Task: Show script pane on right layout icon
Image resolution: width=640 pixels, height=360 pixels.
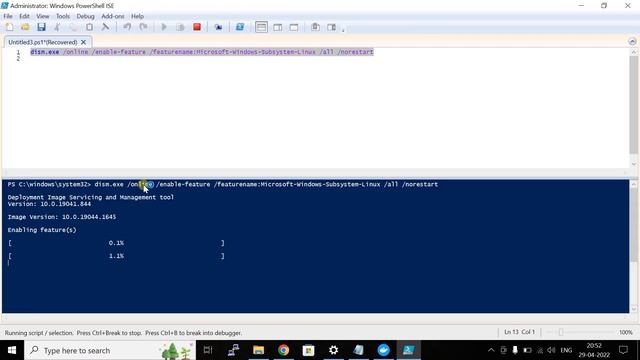Action: [x=278, y=27]
